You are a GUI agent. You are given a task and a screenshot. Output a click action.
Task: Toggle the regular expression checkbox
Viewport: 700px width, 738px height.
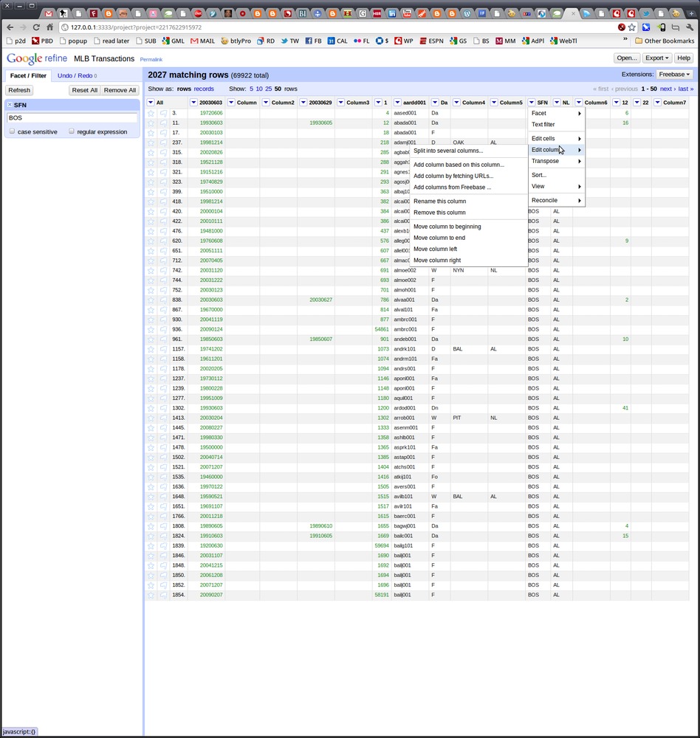[x=72, y=131]
